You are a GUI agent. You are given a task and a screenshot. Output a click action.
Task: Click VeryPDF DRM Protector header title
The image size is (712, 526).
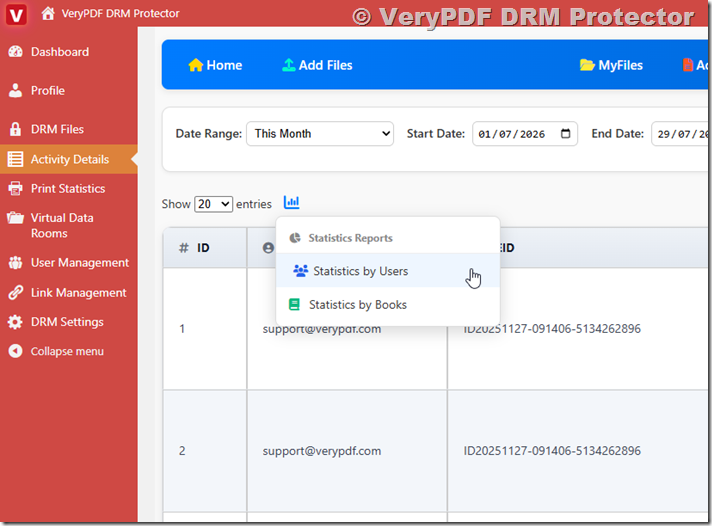[120, 14]
